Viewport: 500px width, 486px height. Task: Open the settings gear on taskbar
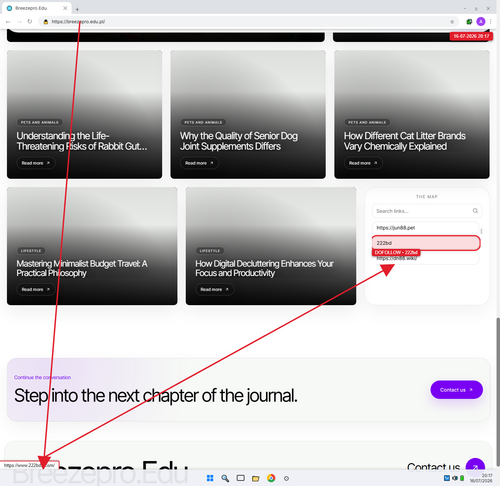click(x=286, y=478)
